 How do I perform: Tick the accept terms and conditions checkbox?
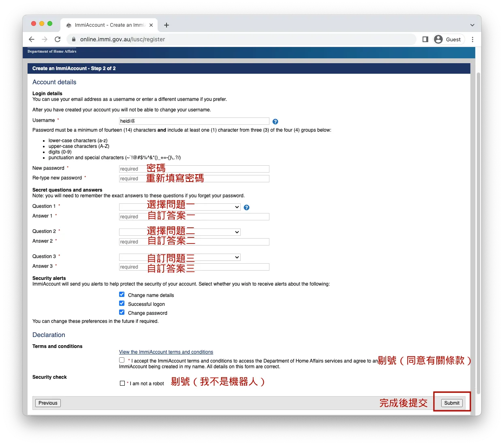122,360
